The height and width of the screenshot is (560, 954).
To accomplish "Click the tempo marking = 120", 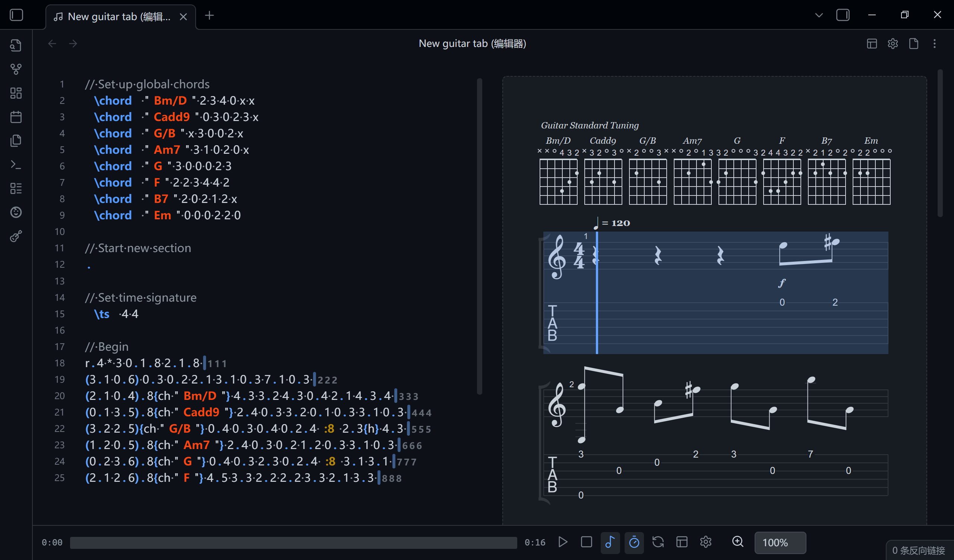I will pyautogui.click(x=612, y=223).
